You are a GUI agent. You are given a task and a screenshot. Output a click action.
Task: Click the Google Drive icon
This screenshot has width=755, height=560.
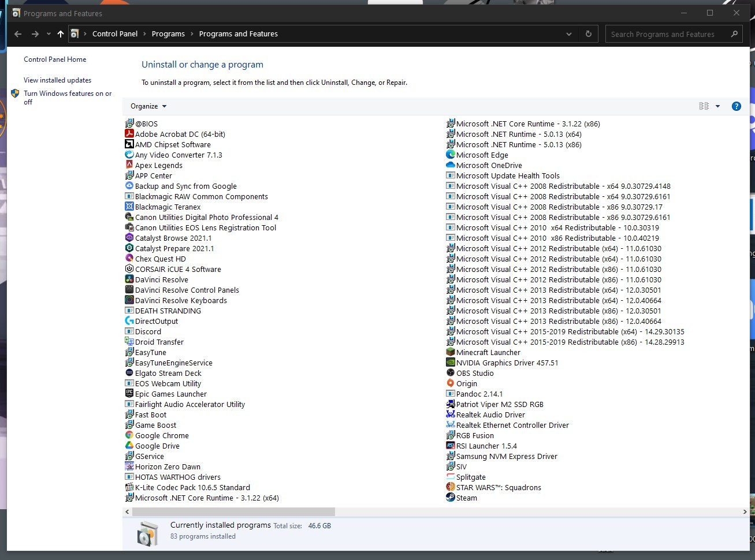click(129, 446)
